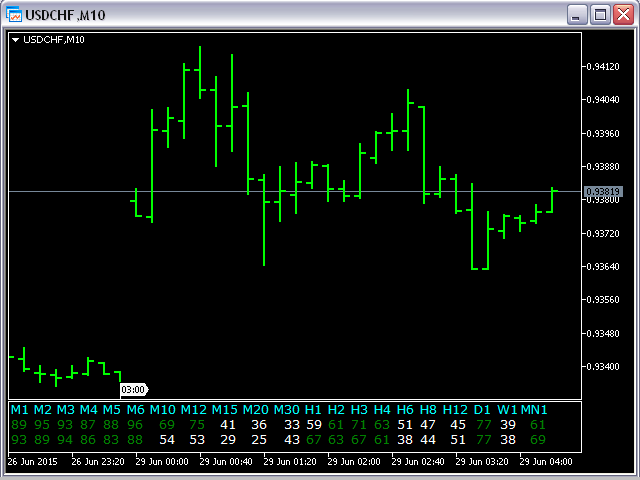Select the H12 timeframe label
Viewport: 640px width, 480px height.
(455, 409)
